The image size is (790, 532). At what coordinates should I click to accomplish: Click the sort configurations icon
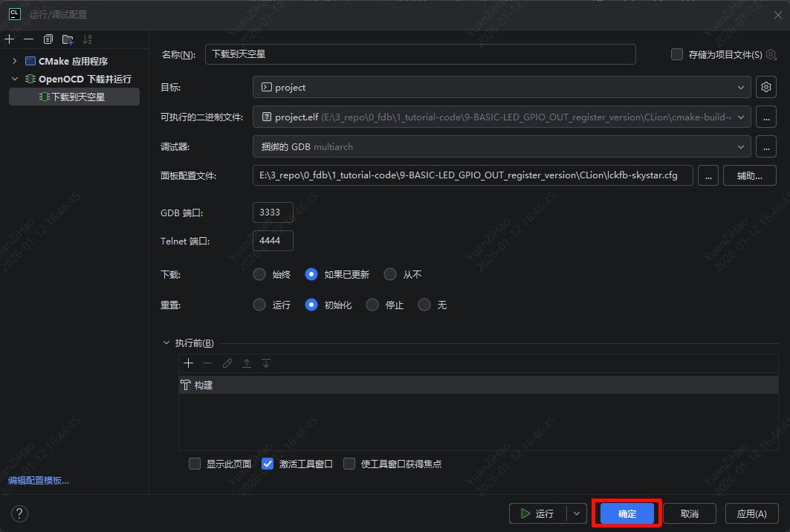click(88, 39)
